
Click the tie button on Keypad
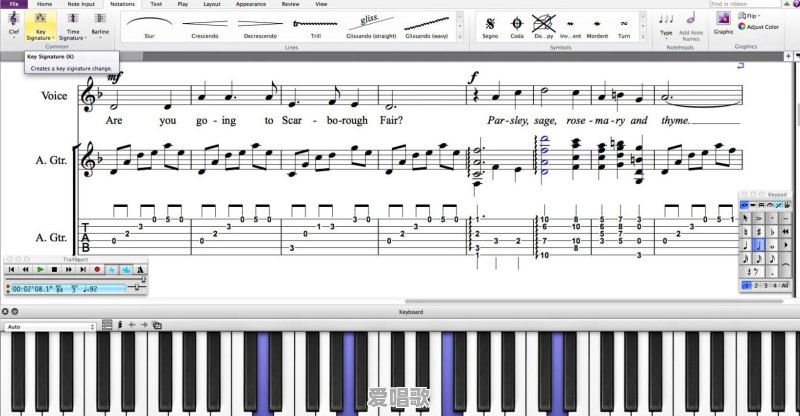[786, 265]
